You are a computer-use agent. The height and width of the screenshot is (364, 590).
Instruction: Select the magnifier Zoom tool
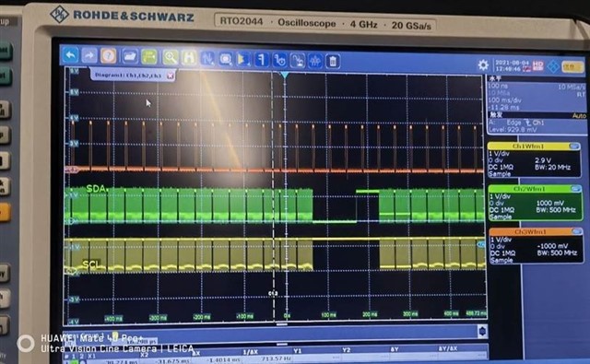pyautogui.click(x=171, y=57)
